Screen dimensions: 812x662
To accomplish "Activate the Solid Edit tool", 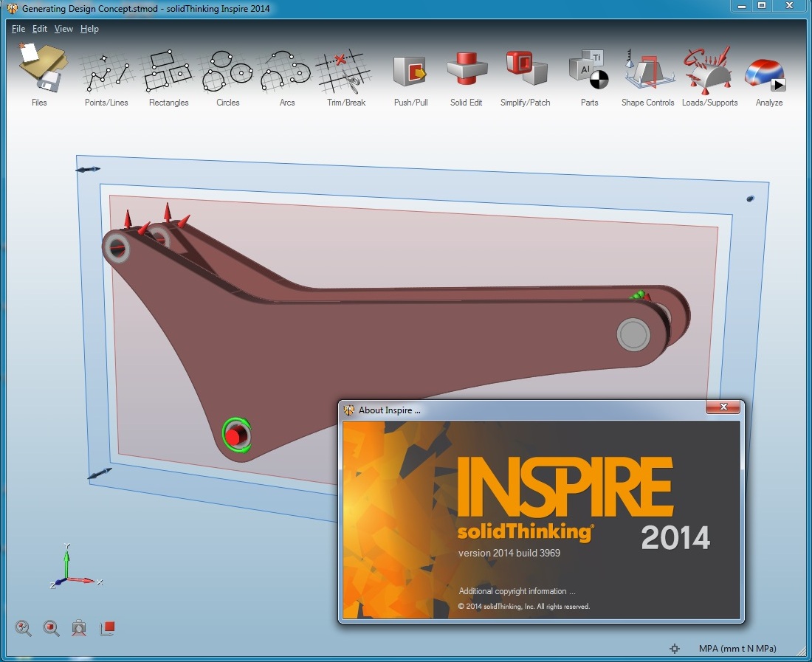I will [466, 69].
